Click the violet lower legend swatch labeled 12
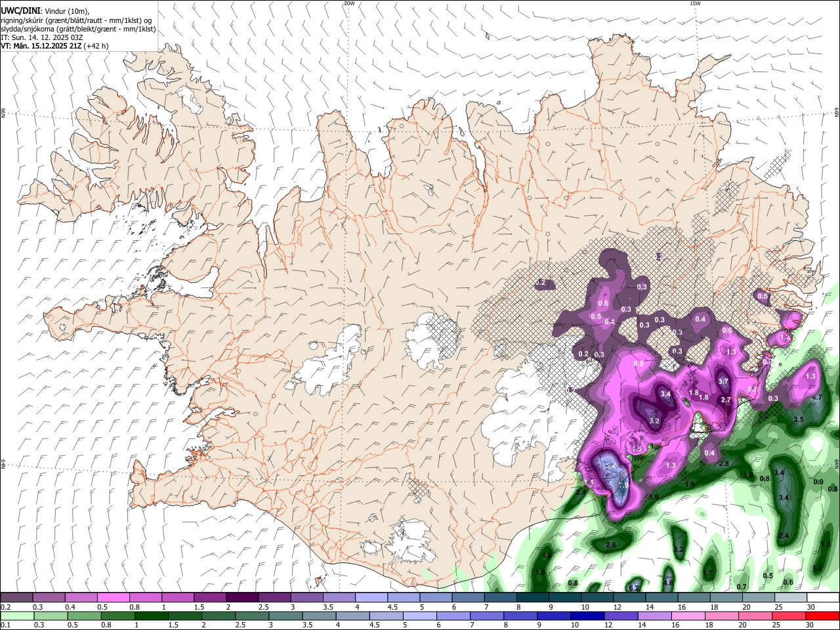 621,616
